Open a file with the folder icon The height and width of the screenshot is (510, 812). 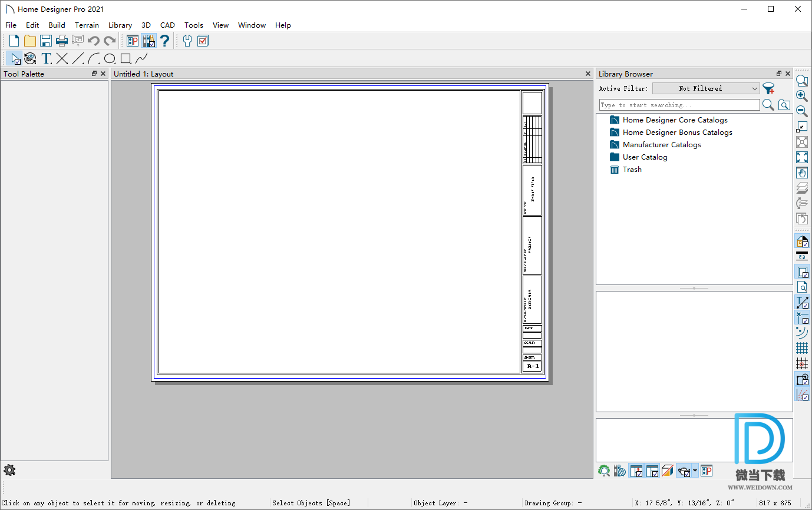[29, 41]
